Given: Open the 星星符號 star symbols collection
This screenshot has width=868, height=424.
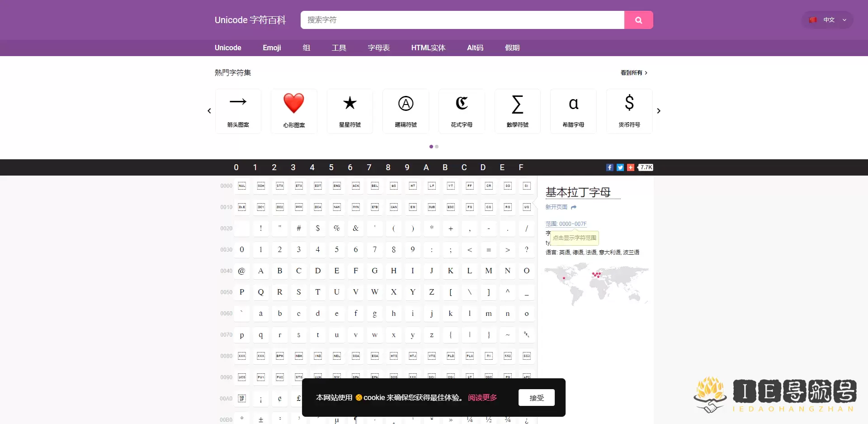Looking at the screenshot, I should pyautogui.click(x=349, y=110).
